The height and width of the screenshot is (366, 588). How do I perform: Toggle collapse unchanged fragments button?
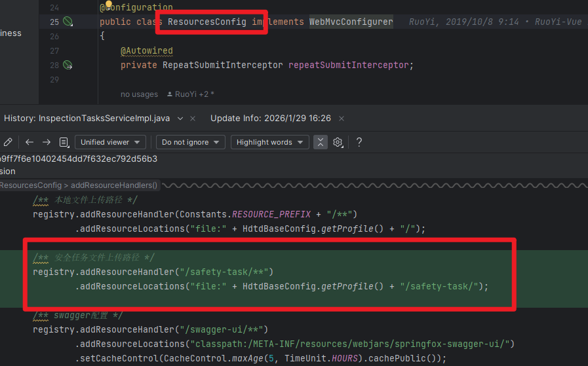point(320,142)
